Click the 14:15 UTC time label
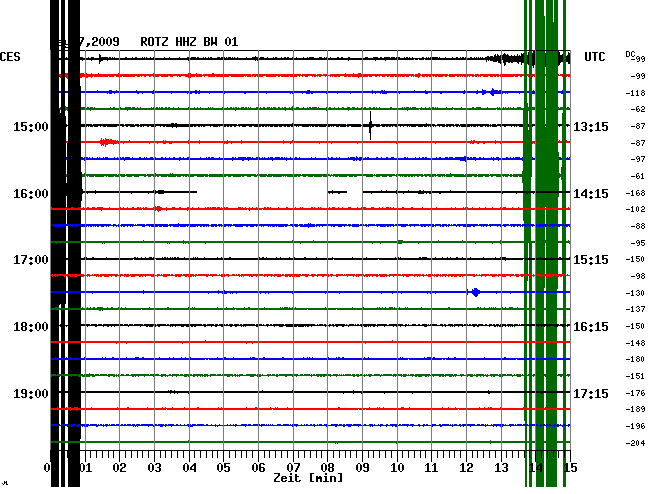The width and height of the screenshot is (650, 494). point(591,194)
